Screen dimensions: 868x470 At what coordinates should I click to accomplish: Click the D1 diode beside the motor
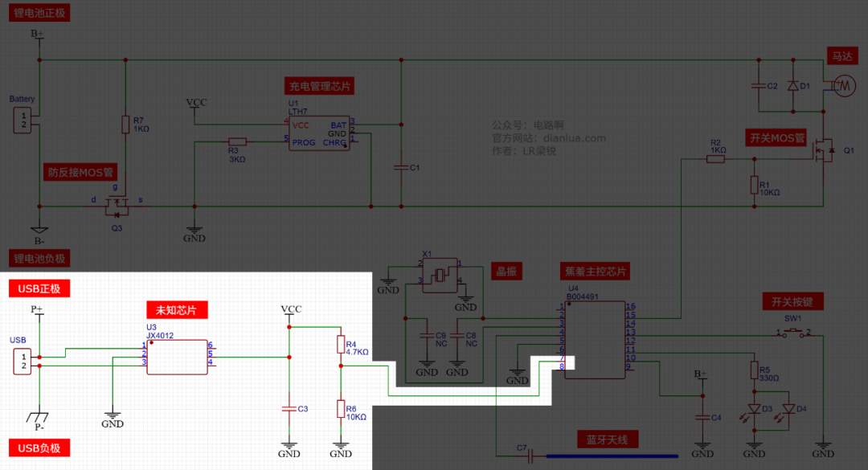pos(793,86)
